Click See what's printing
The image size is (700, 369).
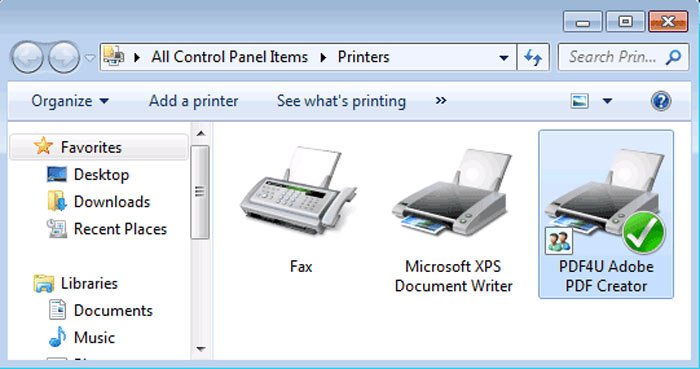[x=341, y=101]
